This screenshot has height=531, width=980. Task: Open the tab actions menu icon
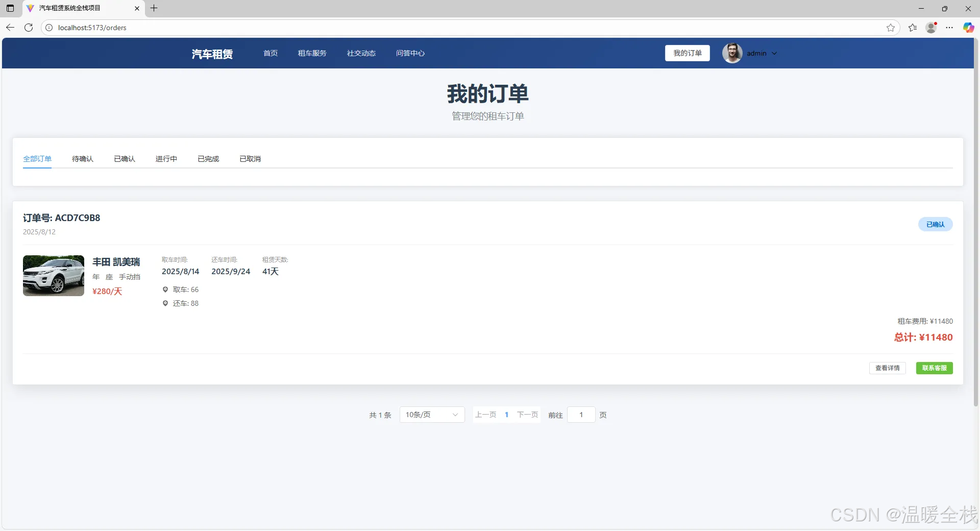click(10, 8)
